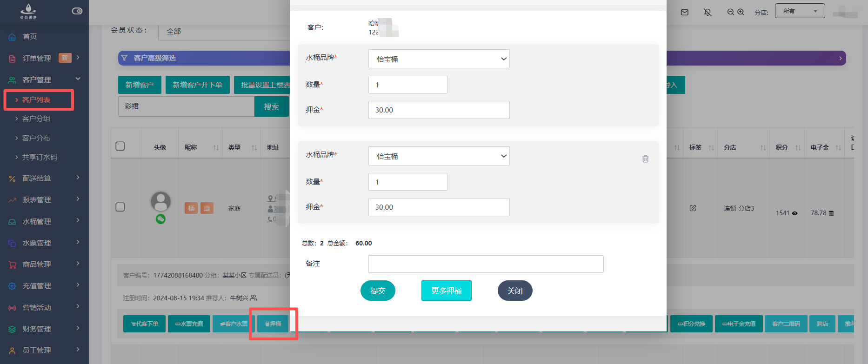This screenshot has height=364, width=868.
Task: Click 新增客户并下单 button
Action: point(197,85)
